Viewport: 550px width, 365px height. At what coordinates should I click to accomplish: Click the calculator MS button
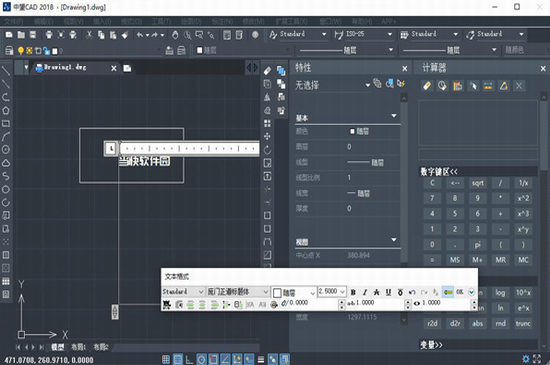tap(455, 260)
